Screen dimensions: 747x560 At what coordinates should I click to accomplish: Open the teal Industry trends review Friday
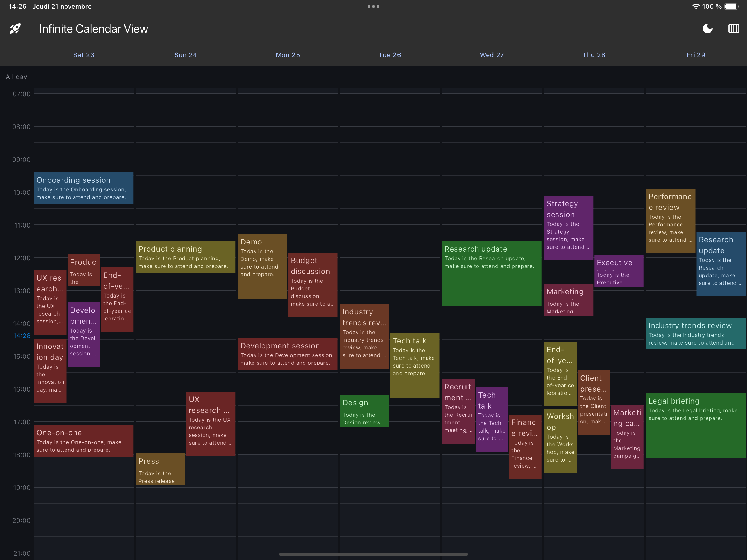pos(696,333)
